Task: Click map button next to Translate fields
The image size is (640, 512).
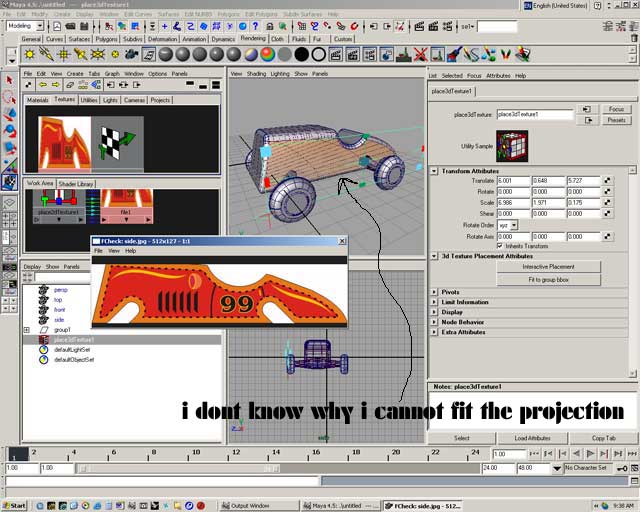Action: (608, 180)
